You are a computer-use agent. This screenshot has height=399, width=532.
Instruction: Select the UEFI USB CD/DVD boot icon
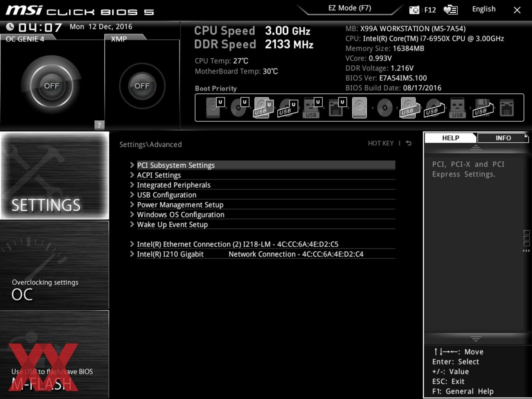point(288,108)
